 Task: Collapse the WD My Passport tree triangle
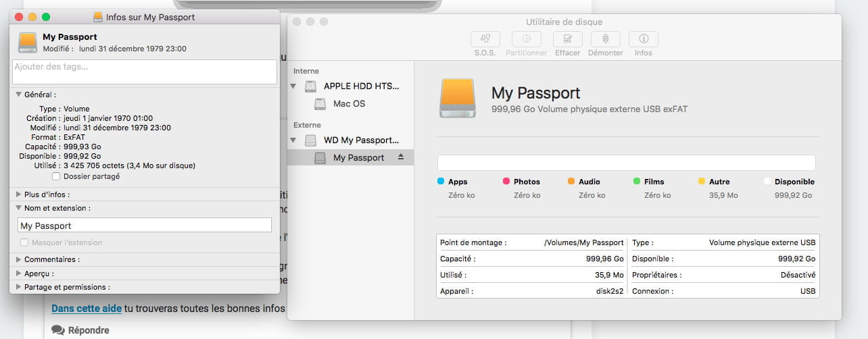pos(293,140)
